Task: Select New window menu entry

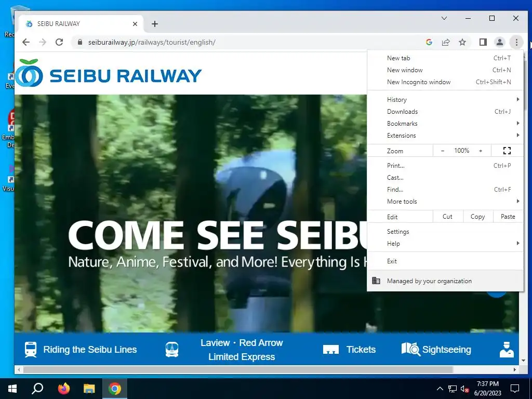Action: [445, 70]
